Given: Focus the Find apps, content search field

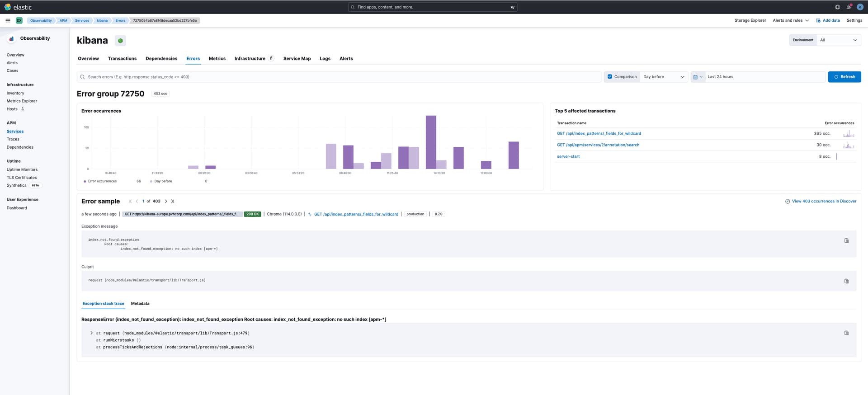Looking at the screenshot, I should click(433, 7).
